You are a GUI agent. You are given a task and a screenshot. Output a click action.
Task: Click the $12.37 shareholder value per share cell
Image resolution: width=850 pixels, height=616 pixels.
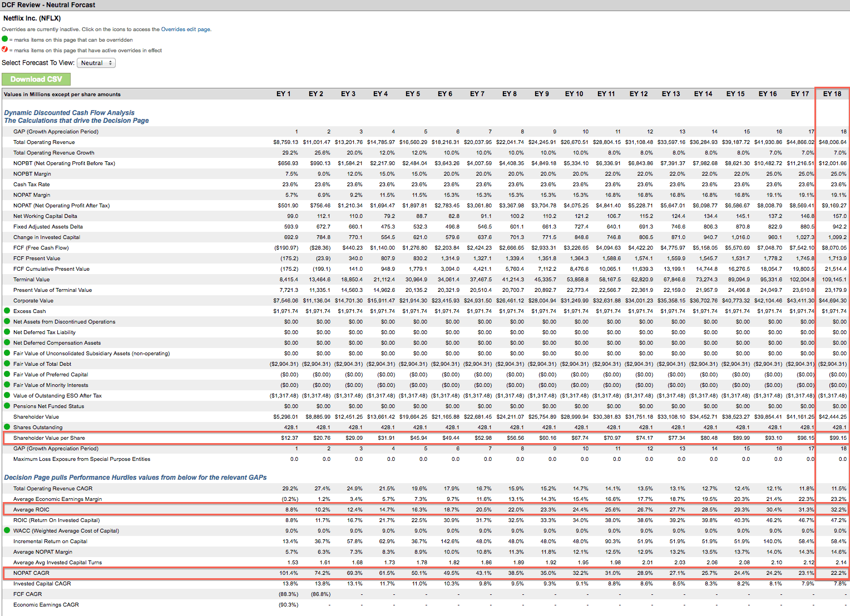289,438
